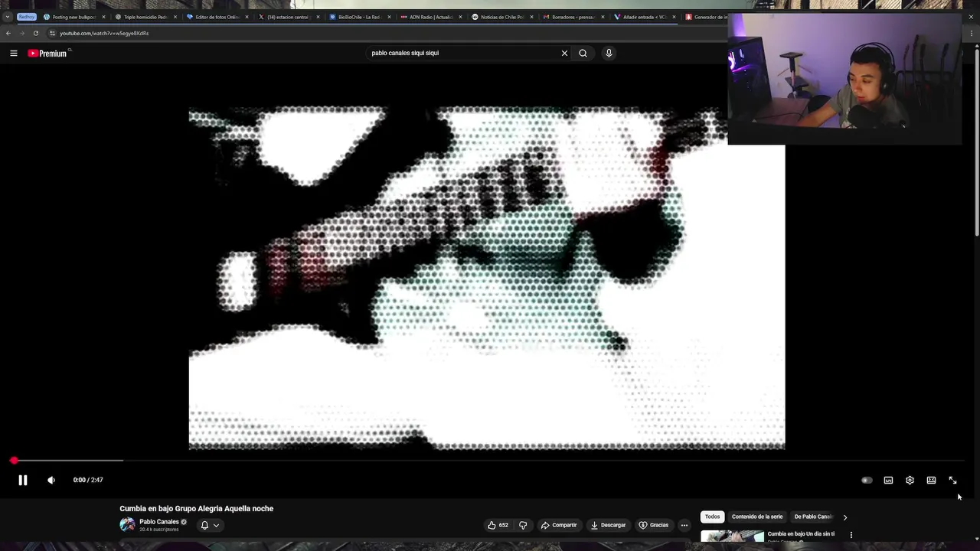Select the 'Todos' filter chip
980x551 pixels.
point(712,517)
